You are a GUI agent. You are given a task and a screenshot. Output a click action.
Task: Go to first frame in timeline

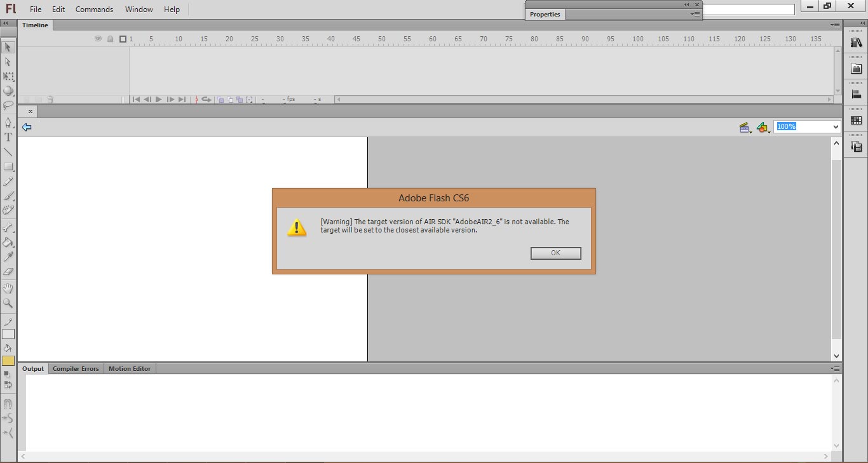click(136, 100)
